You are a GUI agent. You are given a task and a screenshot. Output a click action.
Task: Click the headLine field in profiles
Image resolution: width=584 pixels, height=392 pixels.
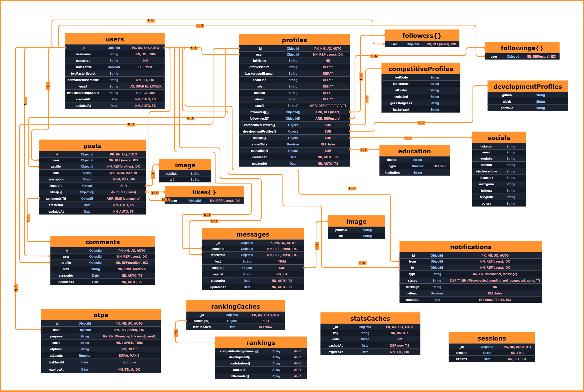(x=294, y=80)
